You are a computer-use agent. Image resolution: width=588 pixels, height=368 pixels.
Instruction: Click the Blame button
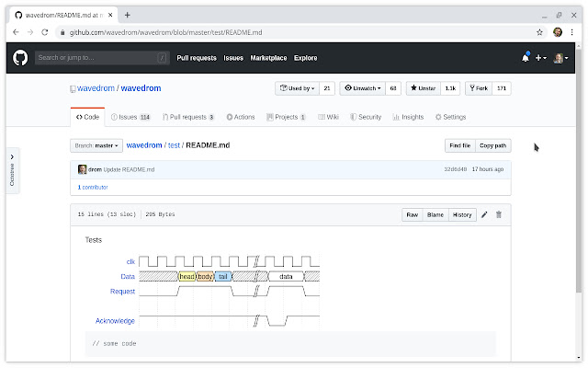pyautogui.click(x=435, y=214)
